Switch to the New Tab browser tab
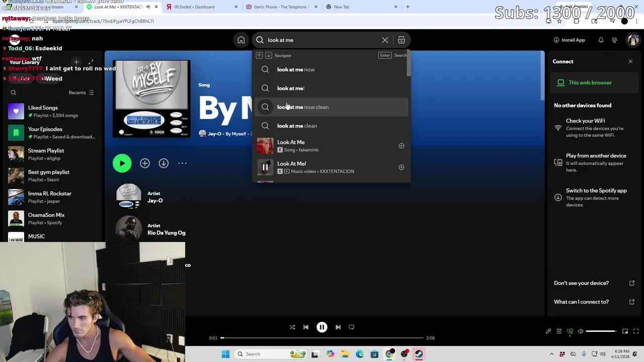The image size is (644, 362). tap(360, 7)
